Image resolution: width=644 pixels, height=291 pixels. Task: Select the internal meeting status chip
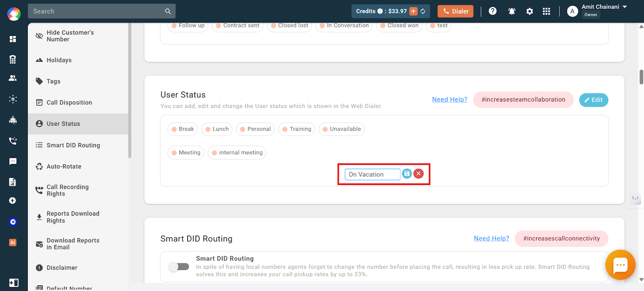coord(237,153)
